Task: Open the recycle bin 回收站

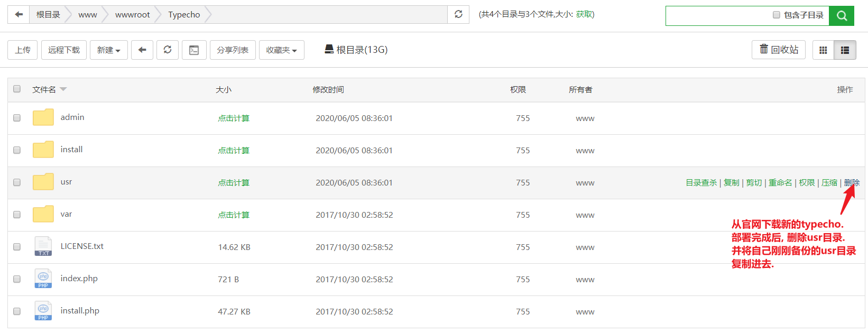Action: 779,50
